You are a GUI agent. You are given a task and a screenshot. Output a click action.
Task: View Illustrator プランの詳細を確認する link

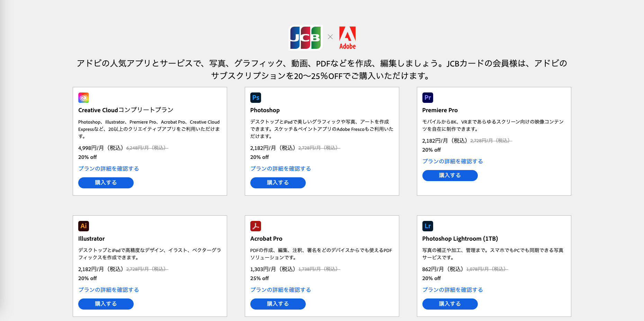(108, 290)
